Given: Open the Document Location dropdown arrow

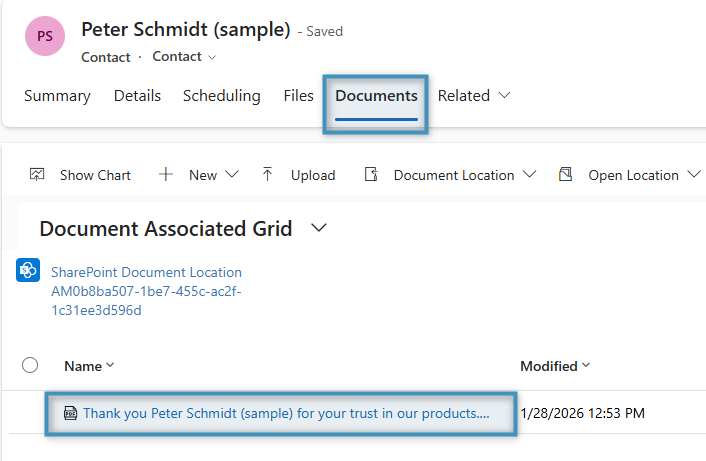Looking at the screenshot, I should pyautogui.click(x=529, y=174).
